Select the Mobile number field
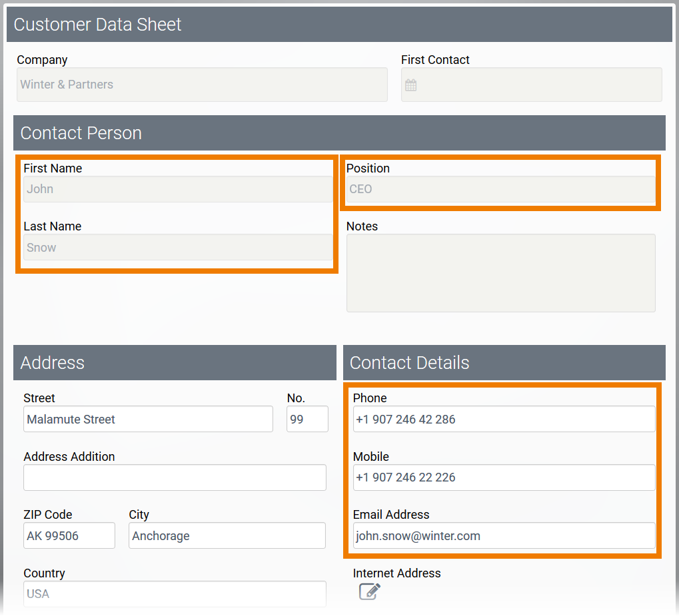The width and height of the screenshot is (679, 616). [504, 477]
